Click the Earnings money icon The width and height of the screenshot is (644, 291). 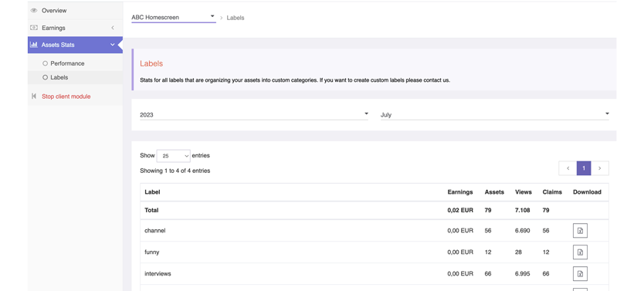[x=34, y=28]
